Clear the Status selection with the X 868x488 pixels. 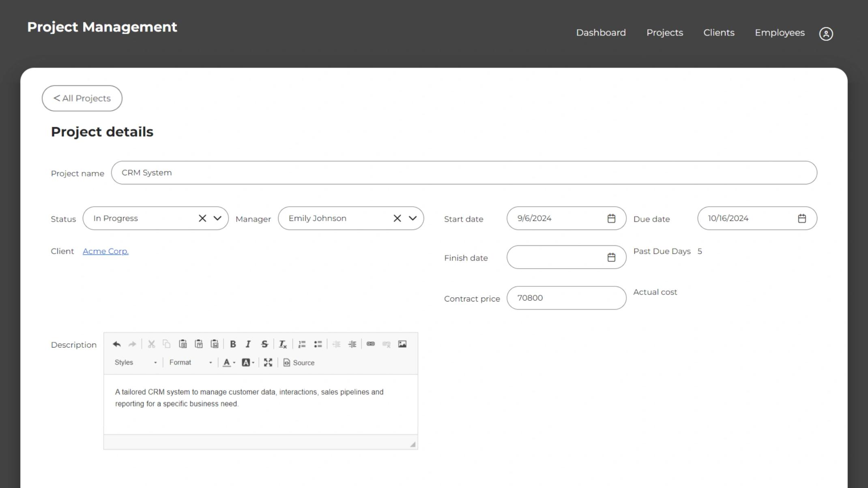pyautogui.click(x=202, y=218)
